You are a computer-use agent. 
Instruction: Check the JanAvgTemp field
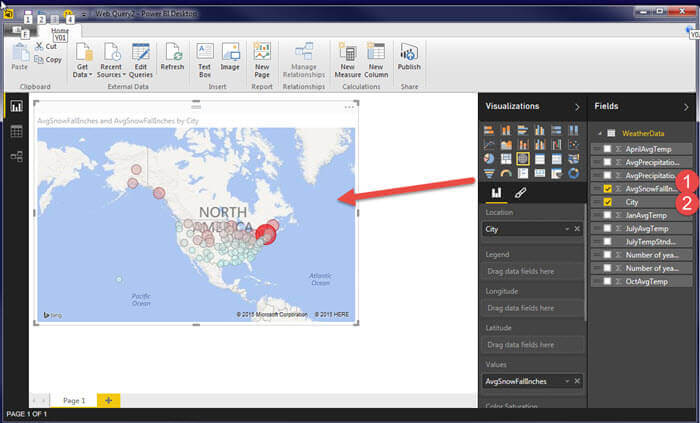point(607,215)
